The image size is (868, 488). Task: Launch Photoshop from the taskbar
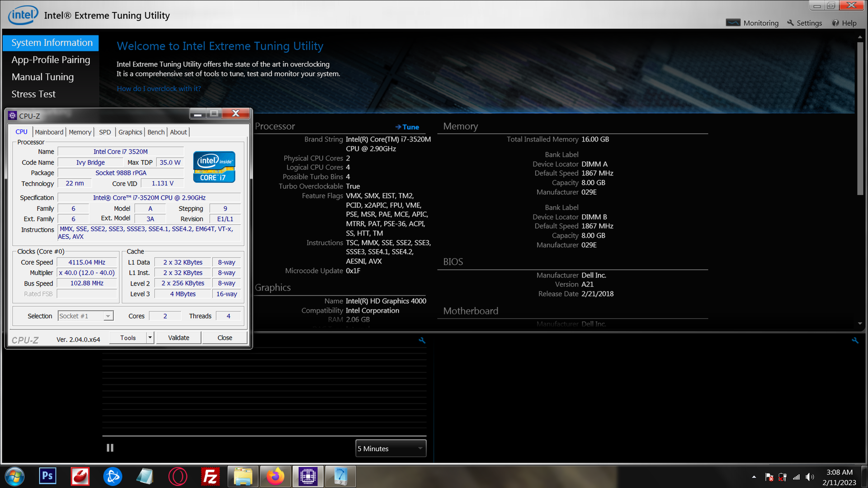47,476
